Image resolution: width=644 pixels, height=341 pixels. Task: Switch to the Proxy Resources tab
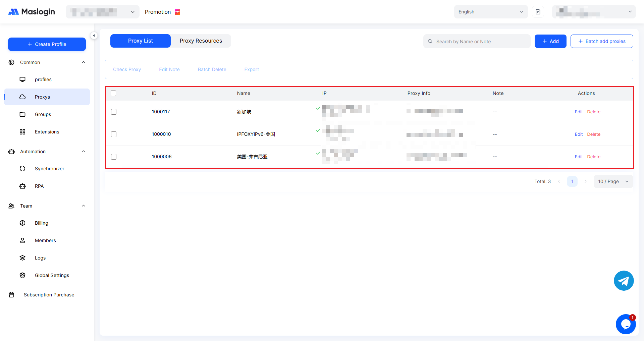[201, 41]
